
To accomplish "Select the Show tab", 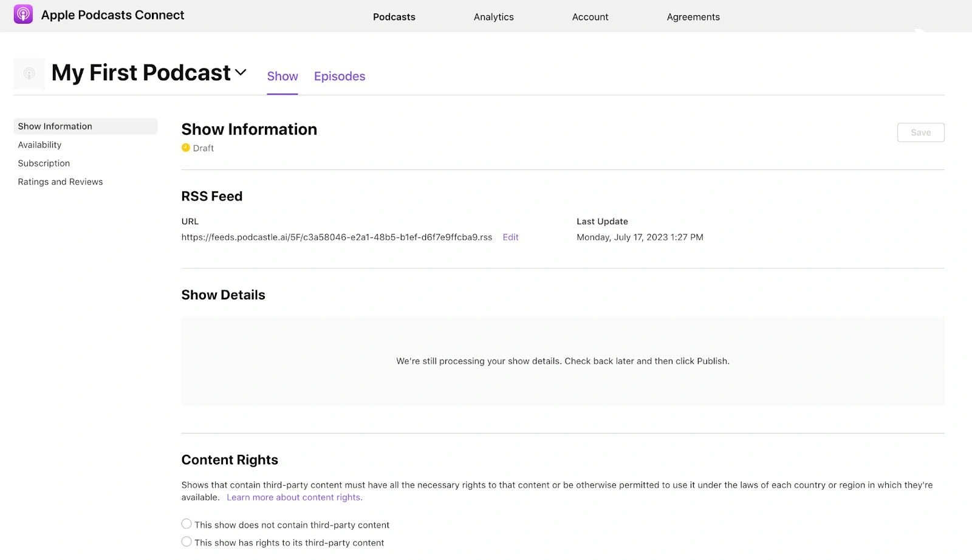I will point(282,77).
